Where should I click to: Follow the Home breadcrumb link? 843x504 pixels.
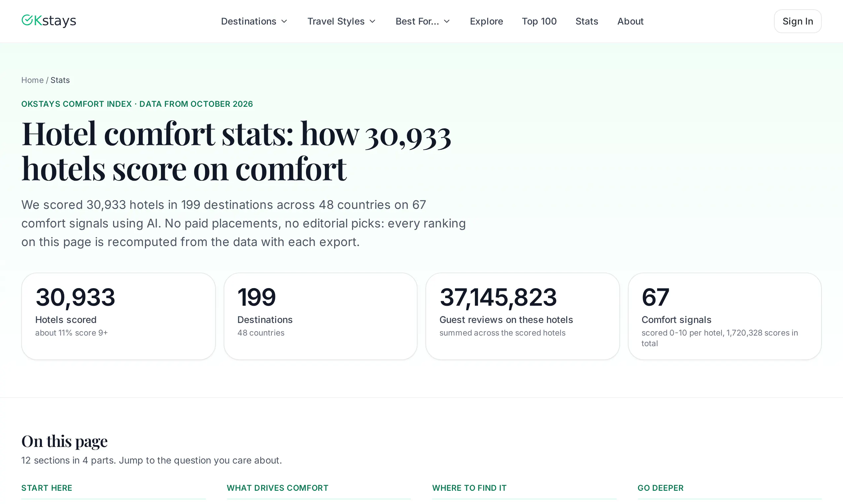[x=32, y=80]
